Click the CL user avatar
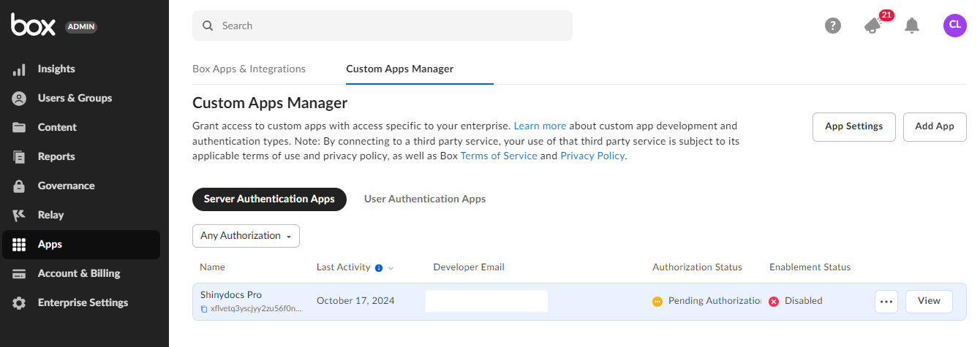This screenshot has width=980, height=347. pos(954,25)
